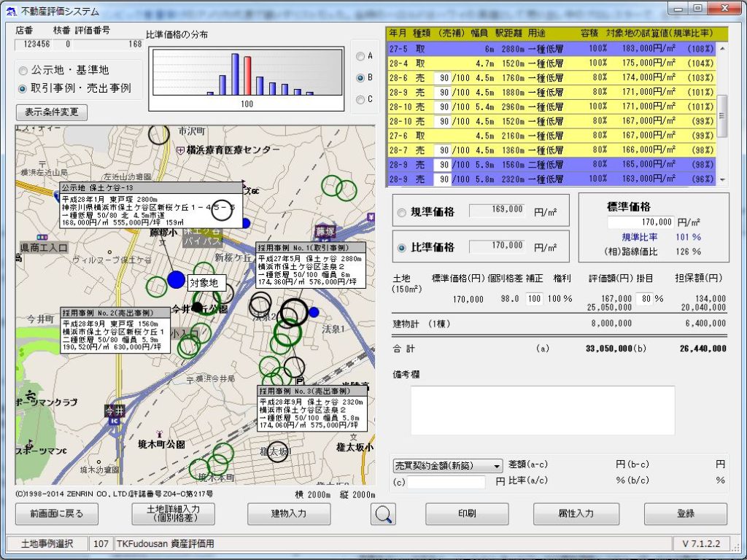Click the list's scroll down arrow
The height and width of the screenshot is (560, 747).
click(x=723, y=179)
